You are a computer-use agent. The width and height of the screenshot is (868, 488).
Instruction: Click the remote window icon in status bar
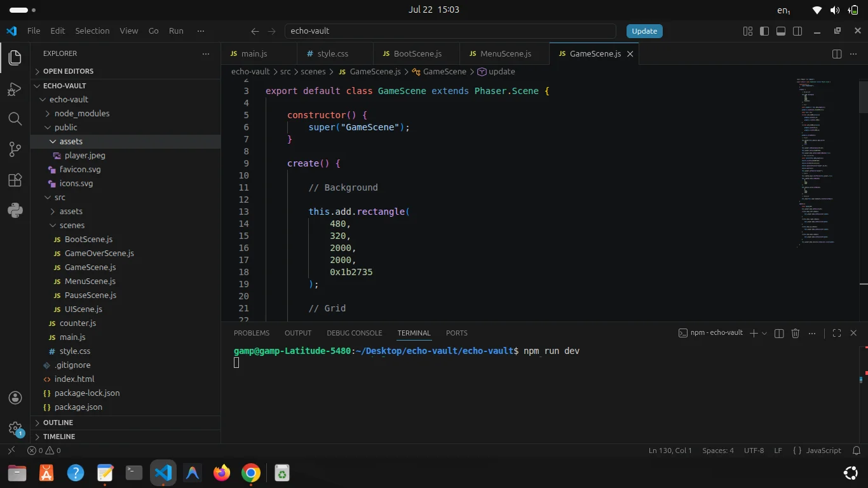pyautogui.click(x=11, y=451)
